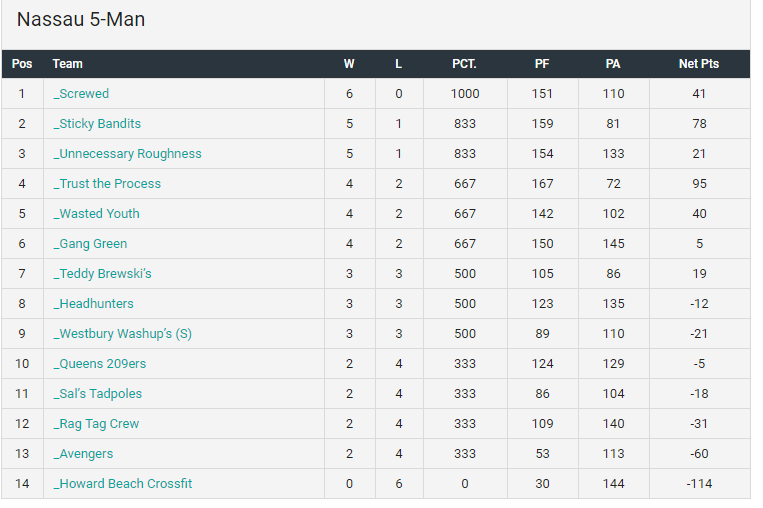Open the _Wasted Youth team link

coord(96,214)
